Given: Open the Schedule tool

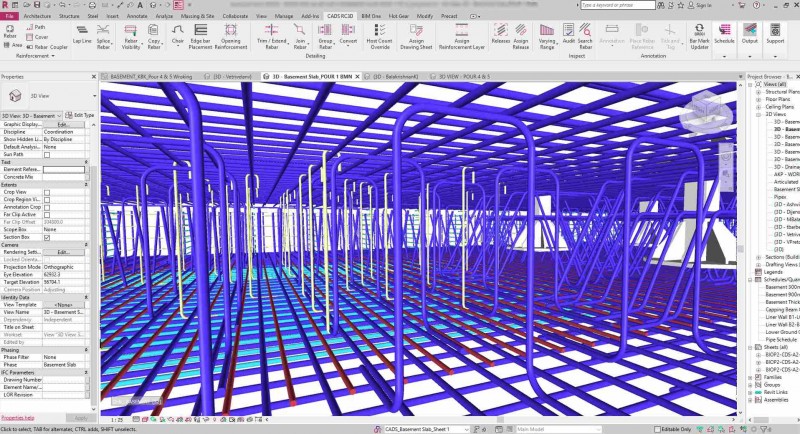Looking at the screenshot, I should (724, 34).
